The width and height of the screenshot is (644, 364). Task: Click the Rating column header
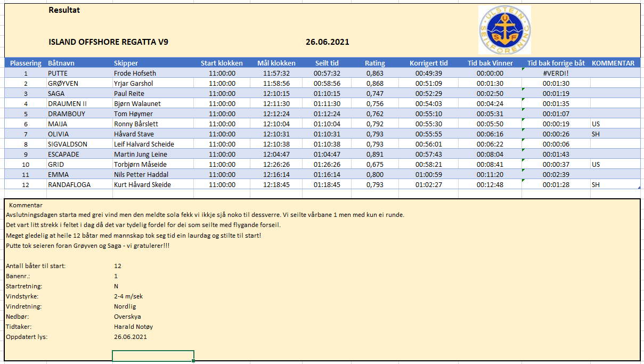click(x=374, y=63)
